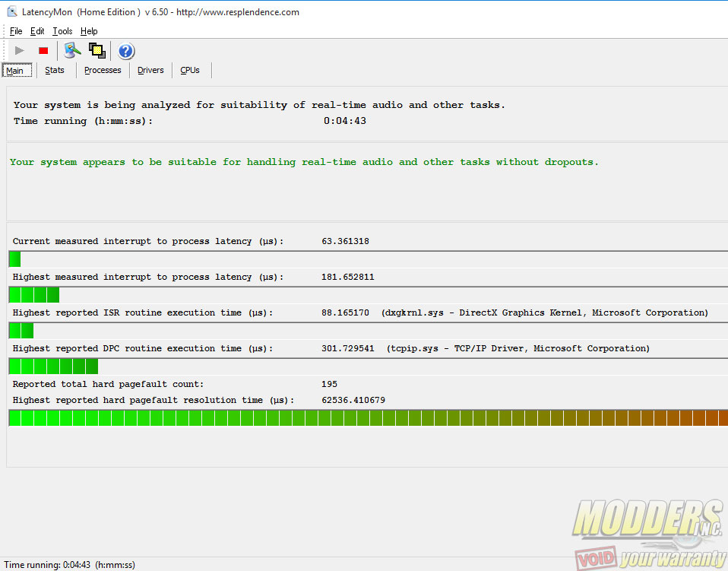Click the hard pagefault count 195

(x=329, y=384)
